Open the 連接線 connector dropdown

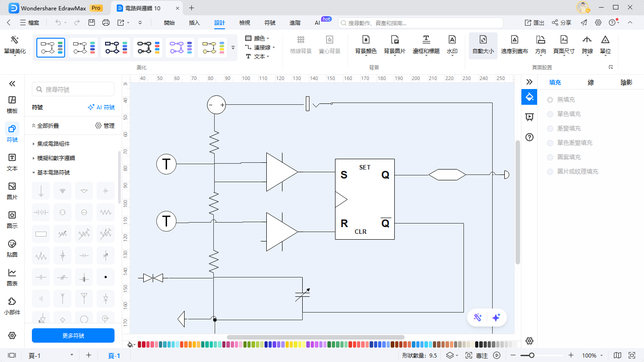pos(260,47)
